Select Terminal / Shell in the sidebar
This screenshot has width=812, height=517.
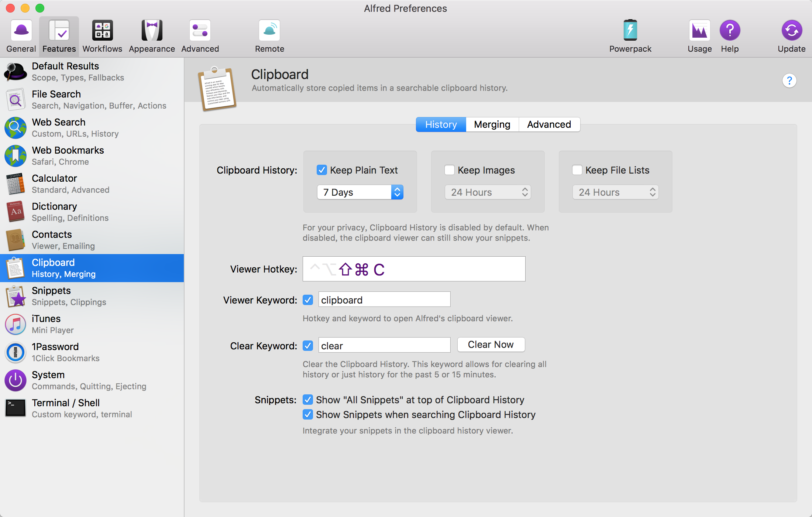pyautogui.click(x=92, y=408)
